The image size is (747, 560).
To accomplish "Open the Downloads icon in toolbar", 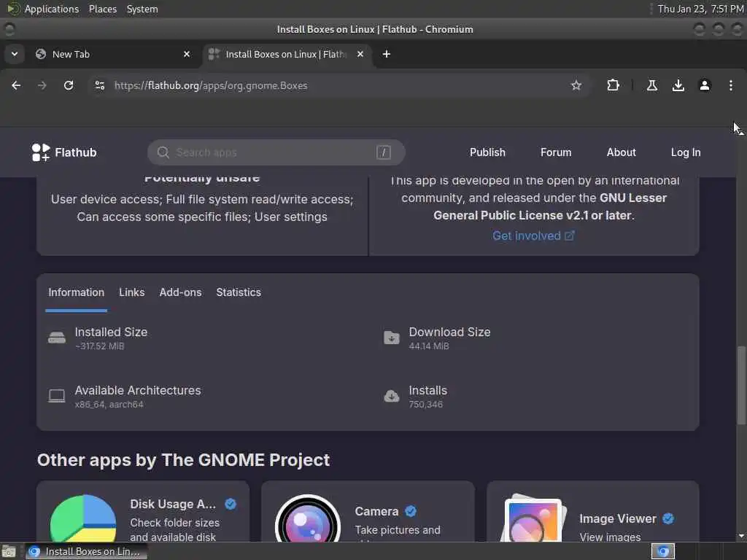I will click(x=678, y=85).
